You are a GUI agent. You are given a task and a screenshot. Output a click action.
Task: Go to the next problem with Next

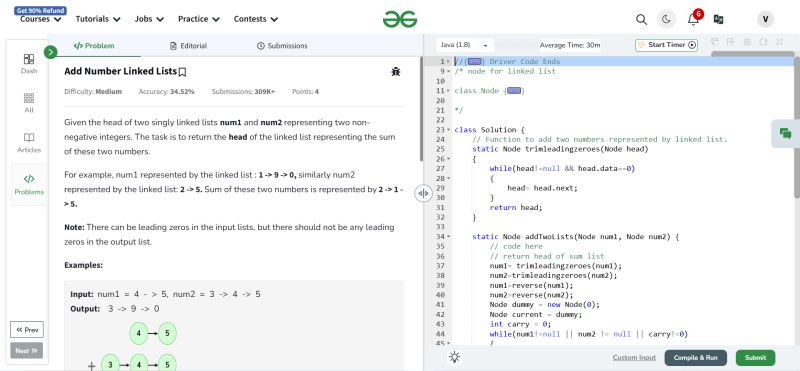coord(27,351)
